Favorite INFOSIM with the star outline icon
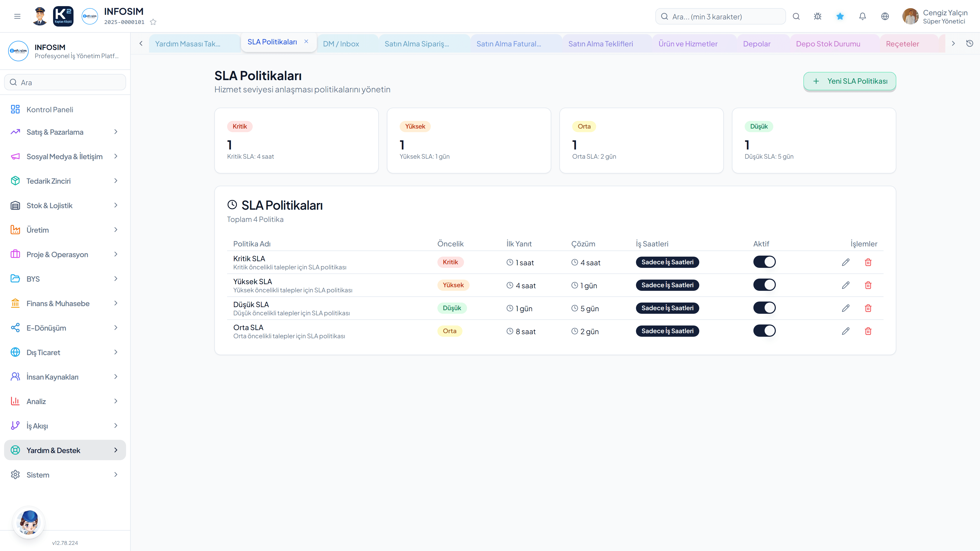Image resolution: width=980 pixels, height=551 pixels. click(153, 22)
